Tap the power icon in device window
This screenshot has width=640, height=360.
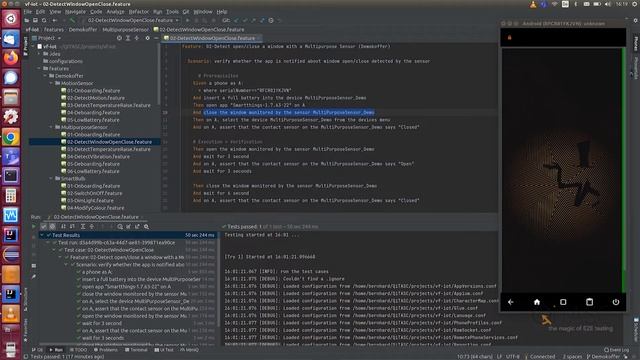pyautogui.click(x=616, y=302)
